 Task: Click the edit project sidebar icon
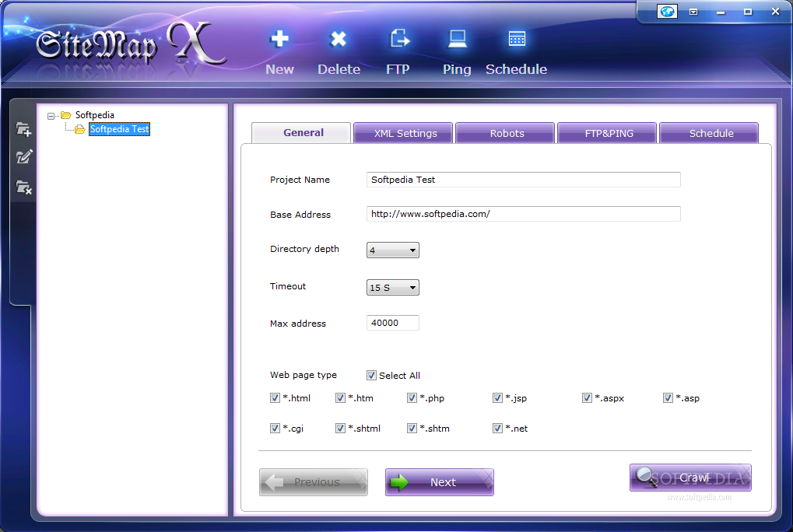tap(23, 157)
